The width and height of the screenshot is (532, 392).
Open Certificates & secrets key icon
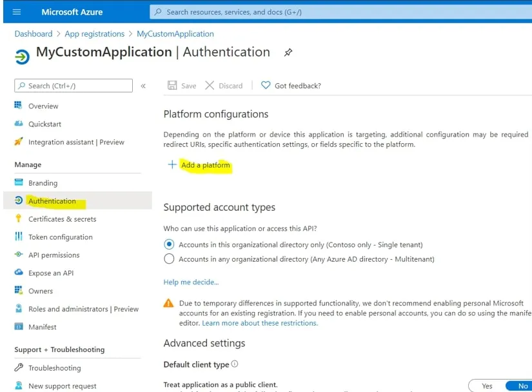point(19,219)
